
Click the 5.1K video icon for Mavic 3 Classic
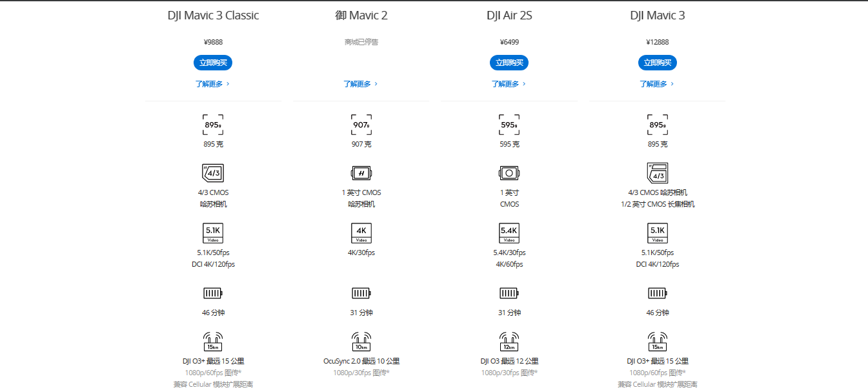coord(213,233)
